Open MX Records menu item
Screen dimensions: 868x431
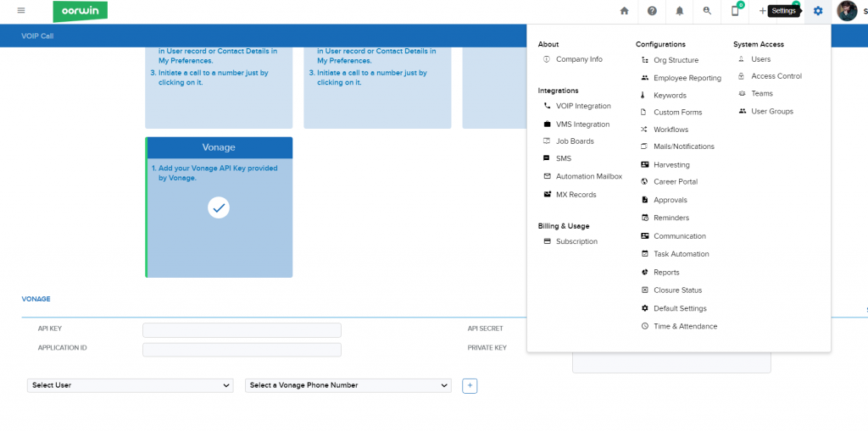coord(576,195)
